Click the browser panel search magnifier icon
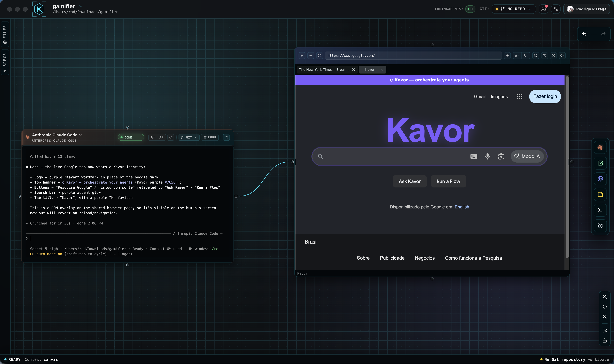This screenshot has height=364, width=614. 536,56
